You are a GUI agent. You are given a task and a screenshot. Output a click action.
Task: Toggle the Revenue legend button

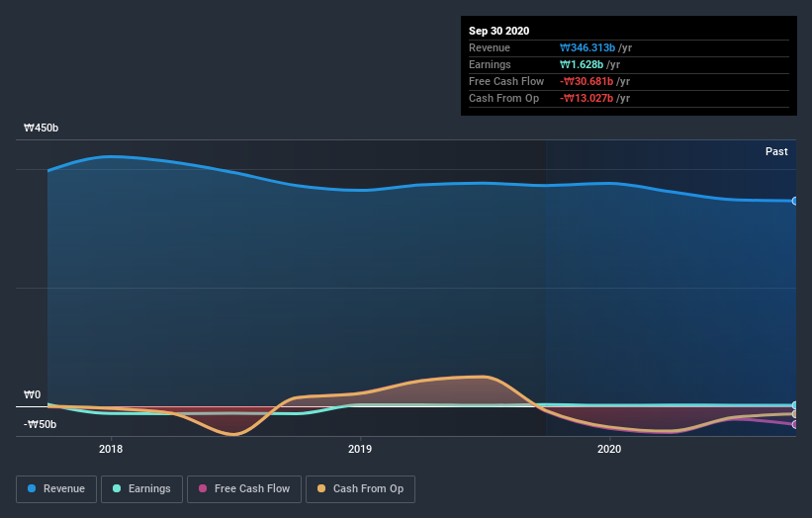click(x=56, y=489)
